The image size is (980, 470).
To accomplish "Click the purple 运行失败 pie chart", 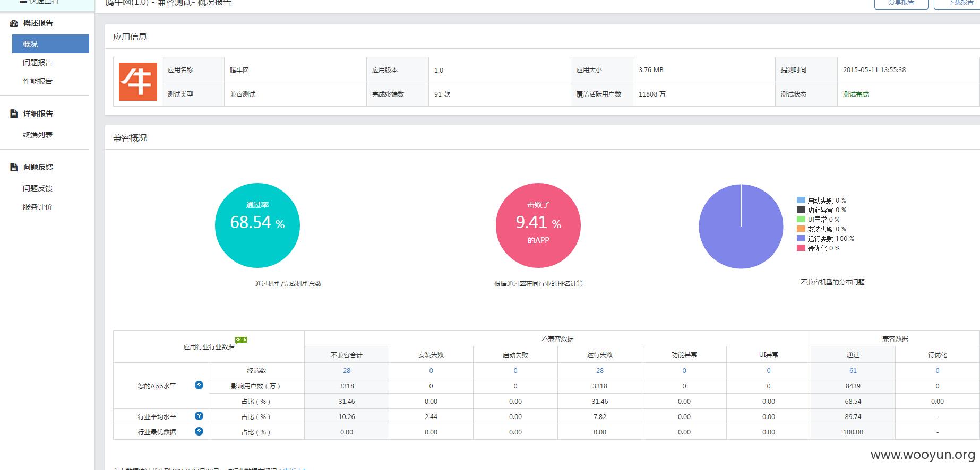I will [x=741, y=227].
